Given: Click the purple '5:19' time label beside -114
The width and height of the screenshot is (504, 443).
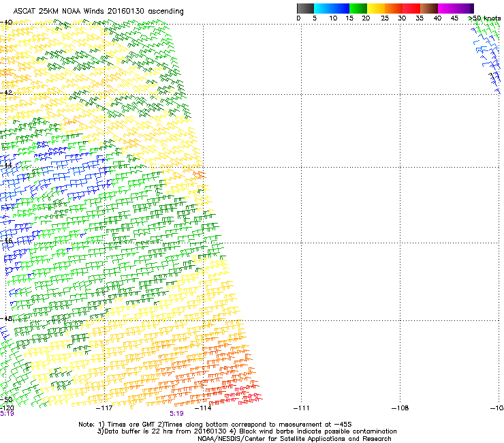Looking at the screenshot, I should point(177,414).
